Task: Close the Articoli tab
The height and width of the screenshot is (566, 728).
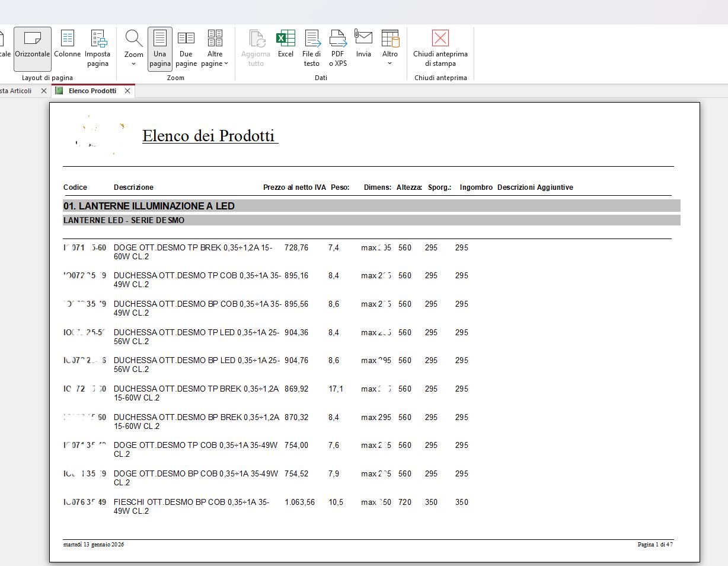Action: point(44,91)
